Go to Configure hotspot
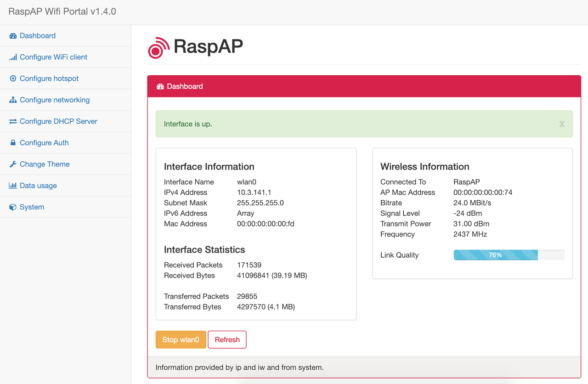 [66, 79]
